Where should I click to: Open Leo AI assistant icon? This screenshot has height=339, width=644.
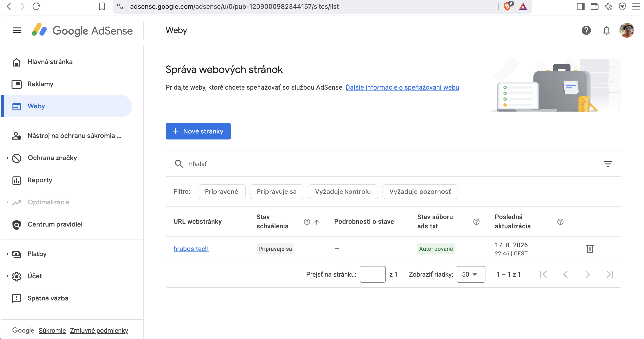[x=608, y=6]
